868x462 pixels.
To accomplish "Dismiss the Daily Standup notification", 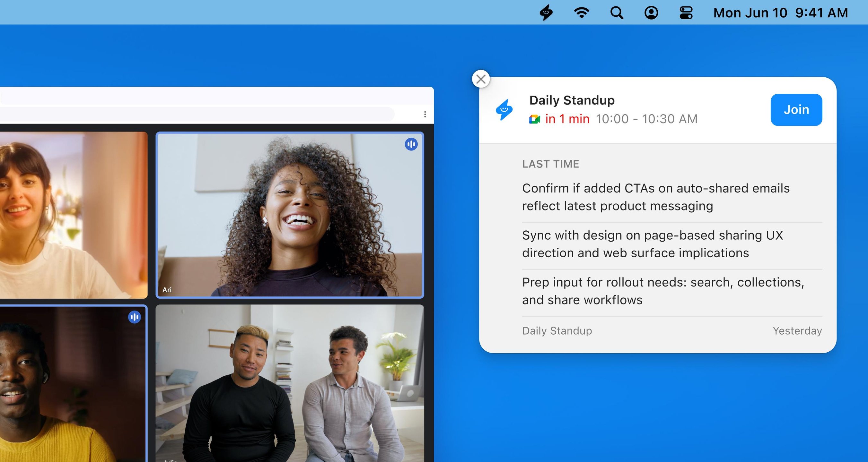I will coord(481,79).
